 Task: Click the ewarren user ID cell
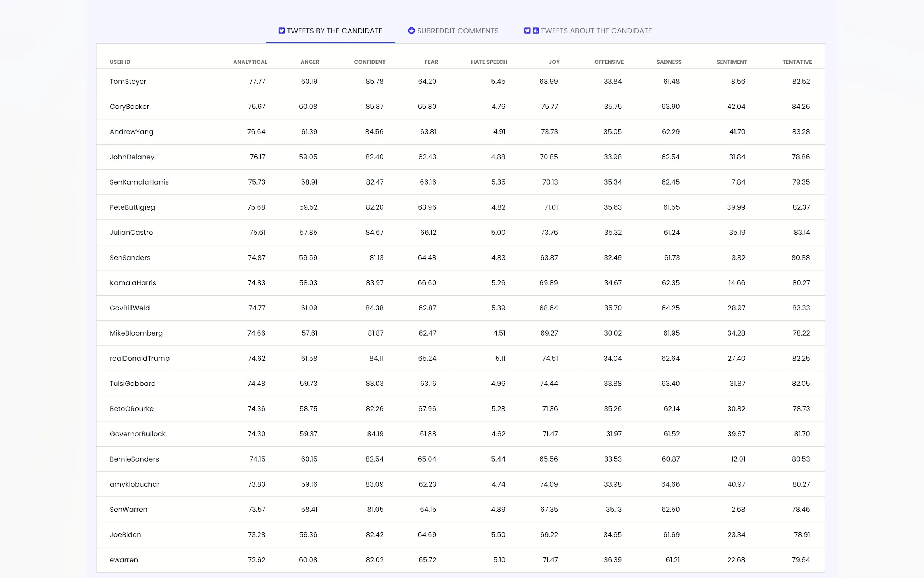[124, 560]
